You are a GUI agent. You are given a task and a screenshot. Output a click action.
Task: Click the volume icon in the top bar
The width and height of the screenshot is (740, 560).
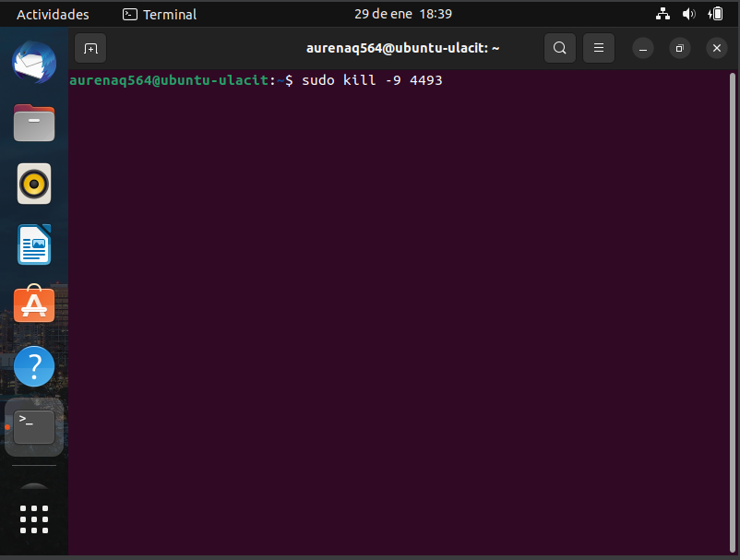[689, 14]
